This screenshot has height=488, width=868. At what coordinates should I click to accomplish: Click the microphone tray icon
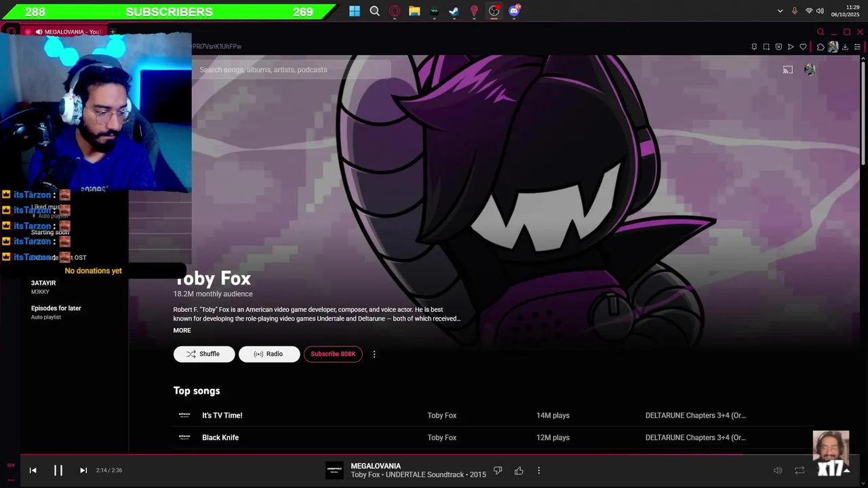click(795, 11)
